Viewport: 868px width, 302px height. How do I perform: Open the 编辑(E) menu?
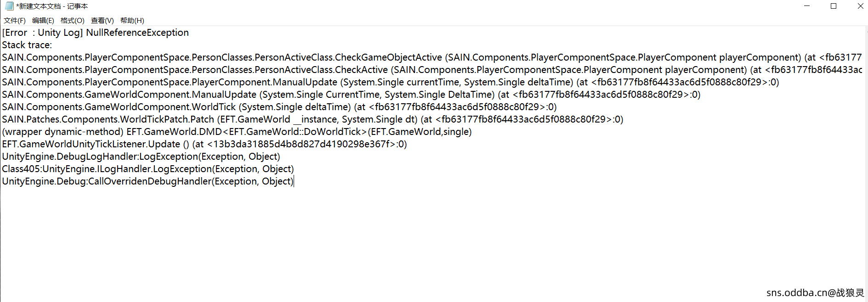43,21
